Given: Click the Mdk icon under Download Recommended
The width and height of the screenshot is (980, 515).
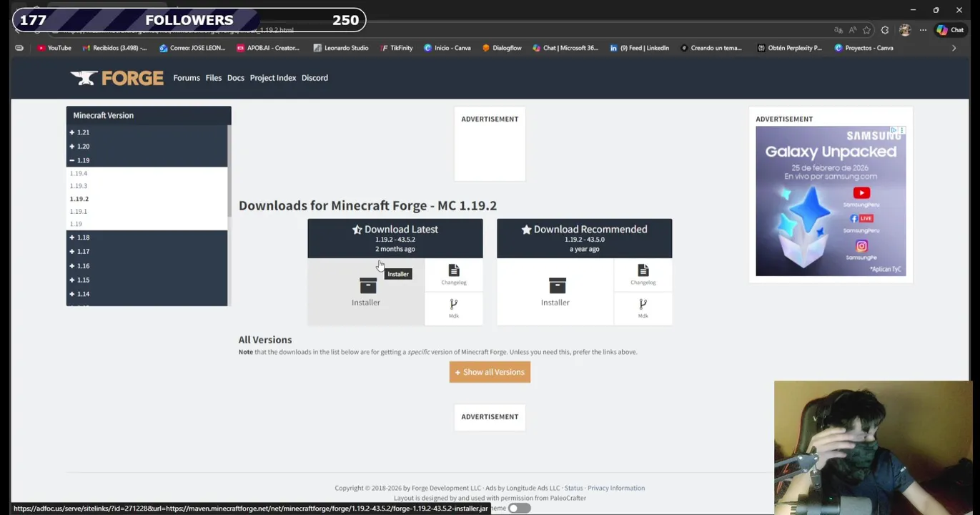Looking at the screenshot, I should tap(643, 305).
